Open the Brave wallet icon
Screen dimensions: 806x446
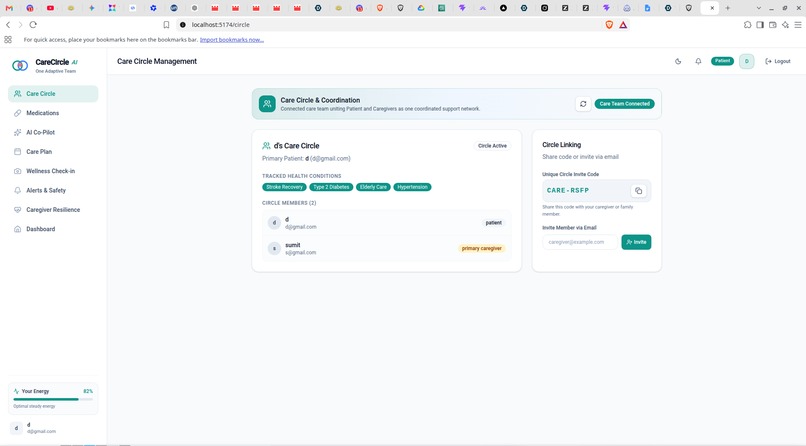point(773,25)
